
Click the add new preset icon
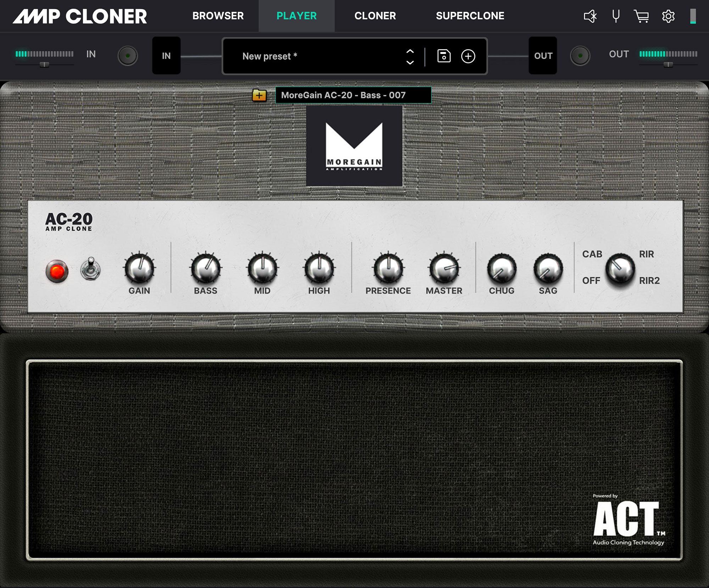(x=469, y=56)
